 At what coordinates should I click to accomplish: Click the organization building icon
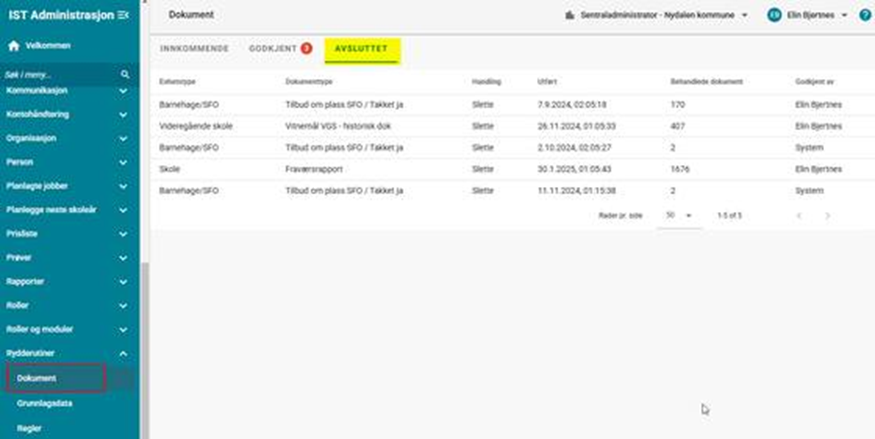[570, 16]
